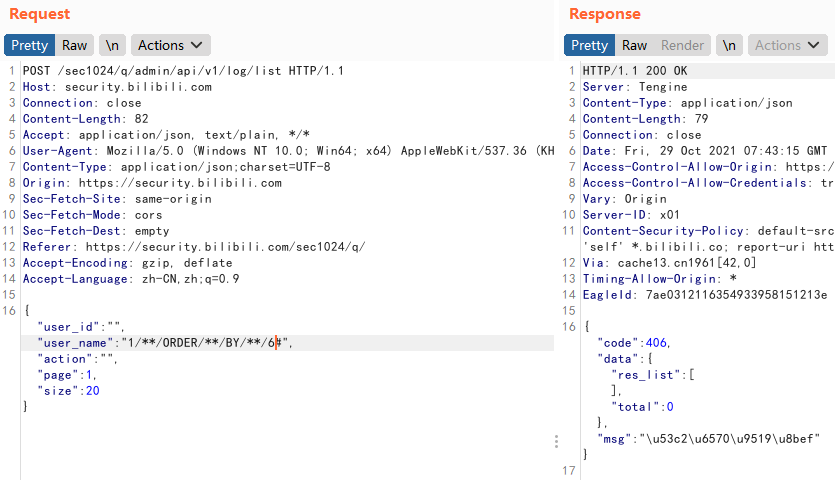Expand the Response Actions dropdown
Image resolution: width=835 pixels, height=480 pixels.
[x=787, y=45]
